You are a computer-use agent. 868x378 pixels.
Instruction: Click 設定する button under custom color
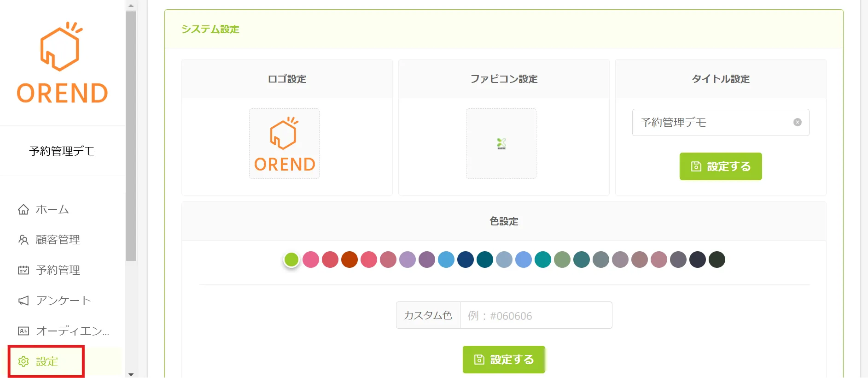point(504,360)
